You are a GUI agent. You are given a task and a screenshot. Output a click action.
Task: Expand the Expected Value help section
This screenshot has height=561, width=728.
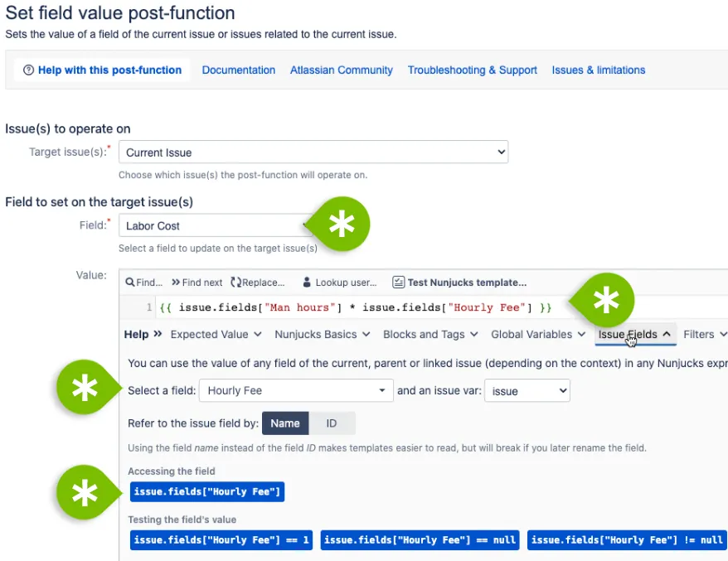click(216, 334)
